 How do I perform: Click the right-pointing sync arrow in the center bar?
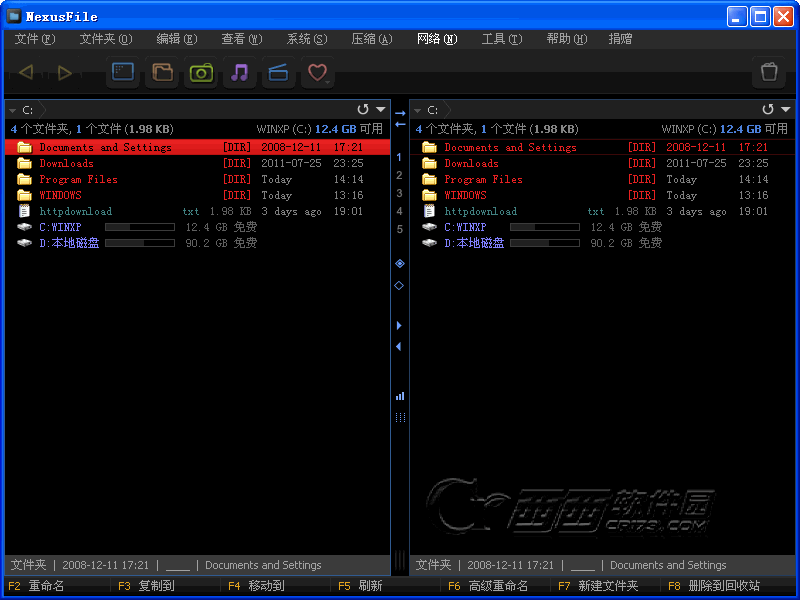(400, 113)
